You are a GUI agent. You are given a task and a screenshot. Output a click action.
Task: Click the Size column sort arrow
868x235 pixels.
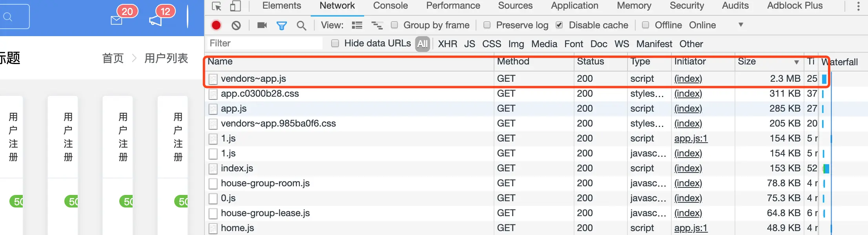[x=797, y=62]
